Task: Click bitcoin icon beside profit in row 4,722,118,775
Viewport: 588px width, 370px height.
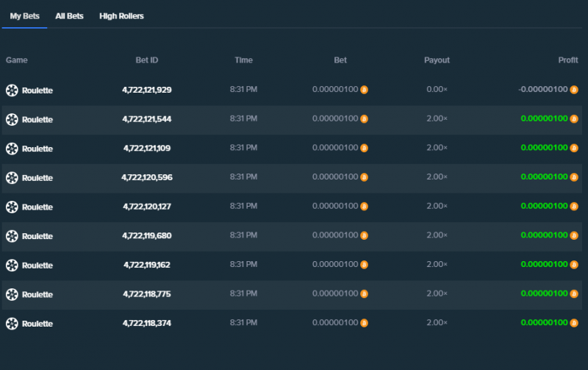Action: click(574, 293)
